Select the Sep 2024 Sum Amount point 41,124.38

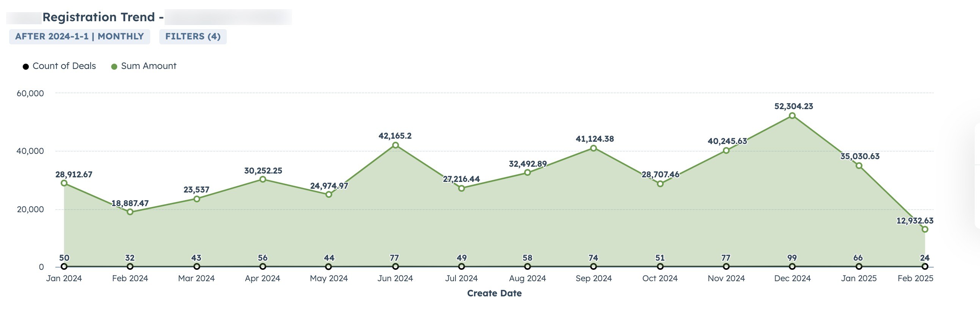click(594, 148)
